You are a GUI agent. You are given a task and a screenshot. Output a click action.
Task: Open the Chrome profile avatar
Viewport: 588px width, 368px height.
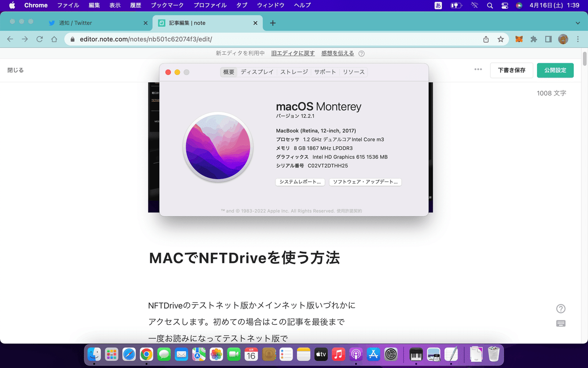coord(563,39)
